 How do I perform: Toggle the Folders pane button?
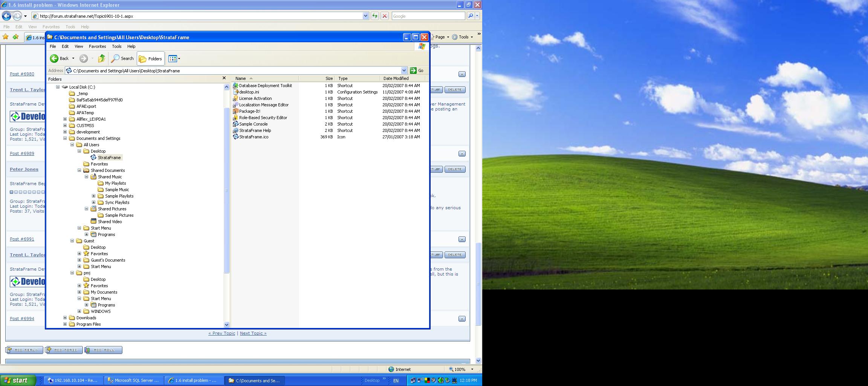point(150,58)
